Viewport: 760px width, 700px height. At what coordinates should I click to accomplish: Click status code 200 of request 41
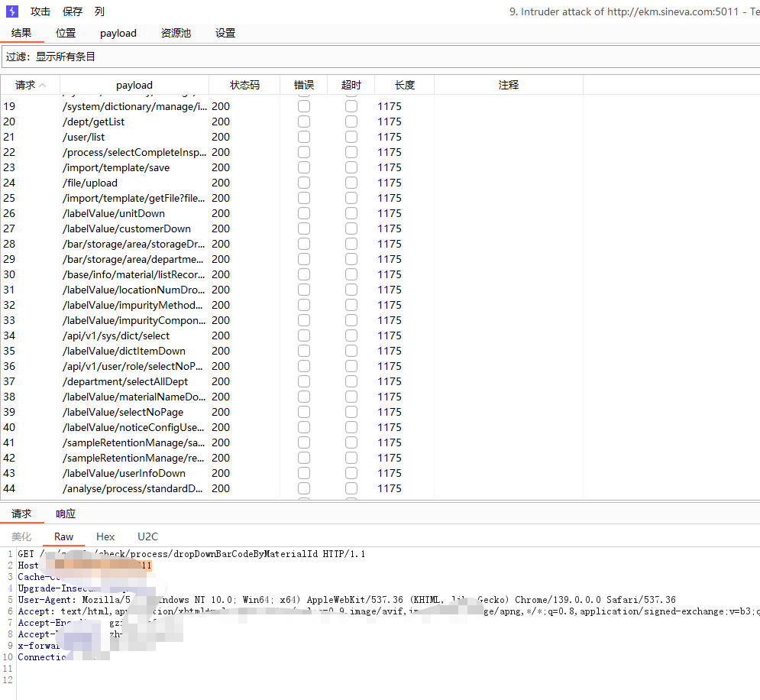point(221,442)
